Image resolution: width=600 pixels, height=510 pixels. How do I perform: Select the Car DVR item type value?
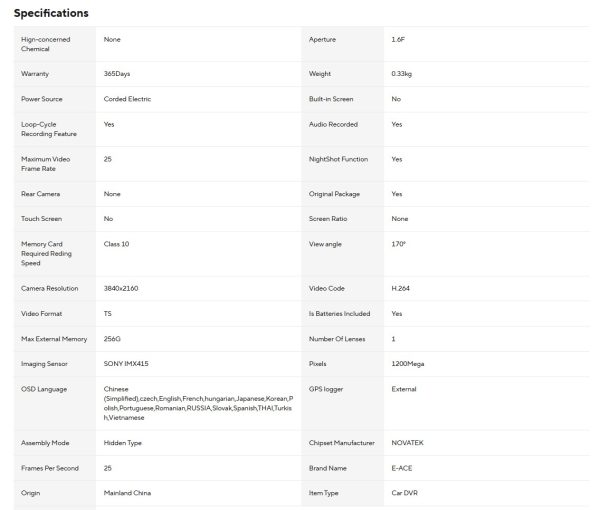pyautogui.click(x=405, y=493)
